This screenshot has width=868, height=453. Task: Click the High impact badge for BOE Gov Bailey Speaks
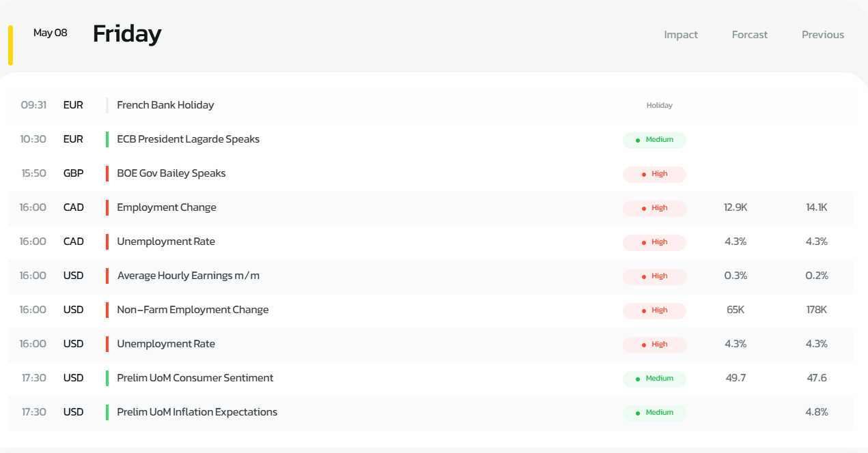pyautogui.click(x=654, y=174)
